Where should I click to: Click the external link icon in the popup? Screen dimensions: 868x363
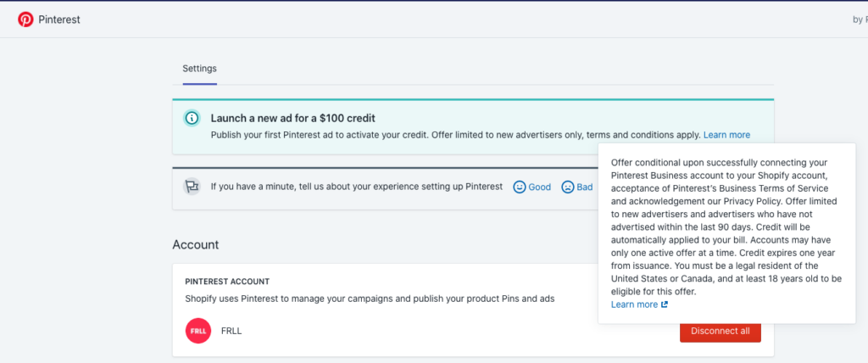click(x=665, y=304)
